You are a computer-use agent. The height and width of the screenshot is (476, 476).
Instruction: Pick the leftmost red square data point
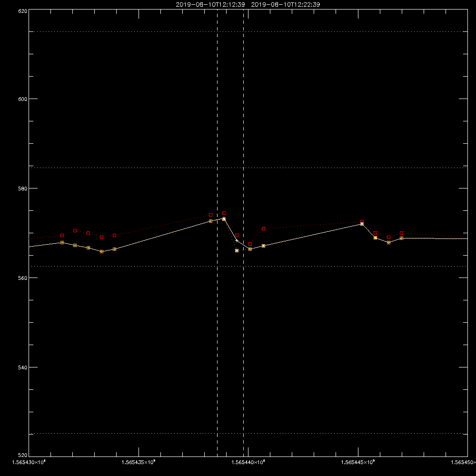tap(62, 236)
